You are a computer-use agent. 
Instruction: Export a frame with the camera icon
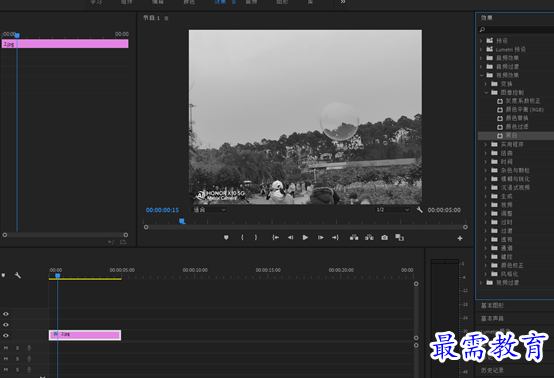click(384, 238)
